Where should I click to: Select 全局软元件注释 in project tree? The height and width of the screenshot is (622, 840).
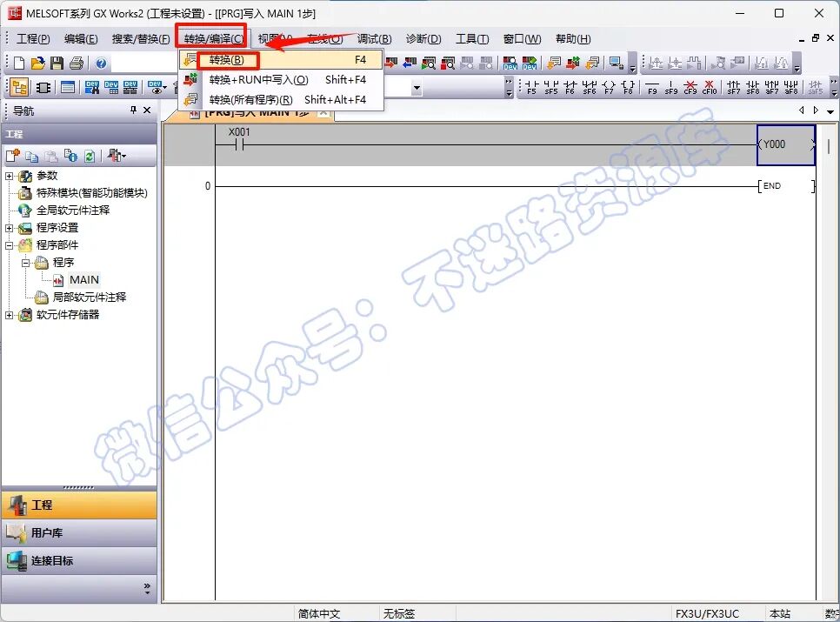pos(73,210)
